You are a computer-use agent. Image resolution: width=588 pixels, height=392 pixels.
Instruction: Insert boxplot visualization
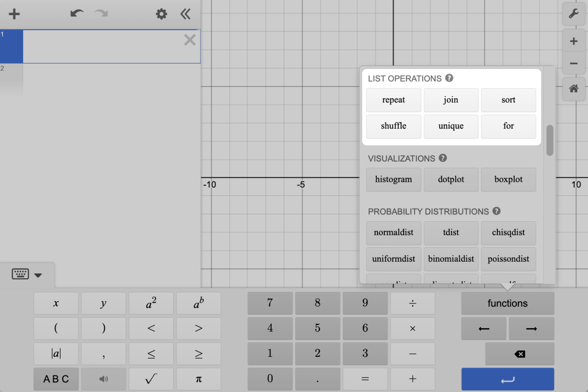[x=508, y=179]
